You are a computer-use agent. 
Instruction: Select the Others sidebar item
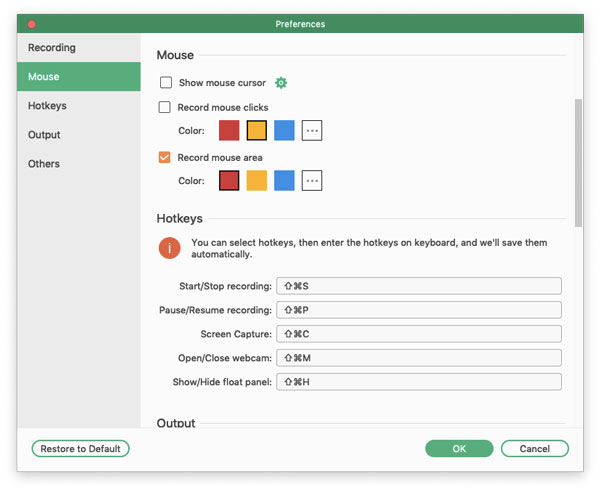(44, 164)
